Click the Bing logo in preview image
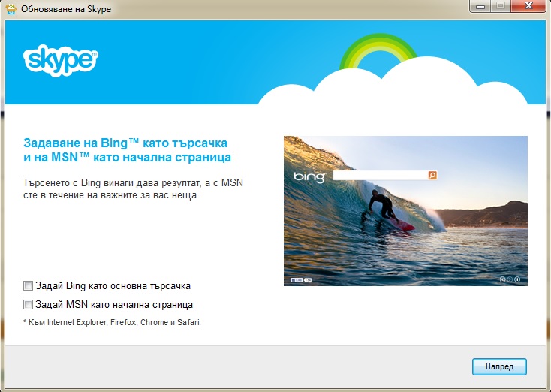 coord(309,176)
